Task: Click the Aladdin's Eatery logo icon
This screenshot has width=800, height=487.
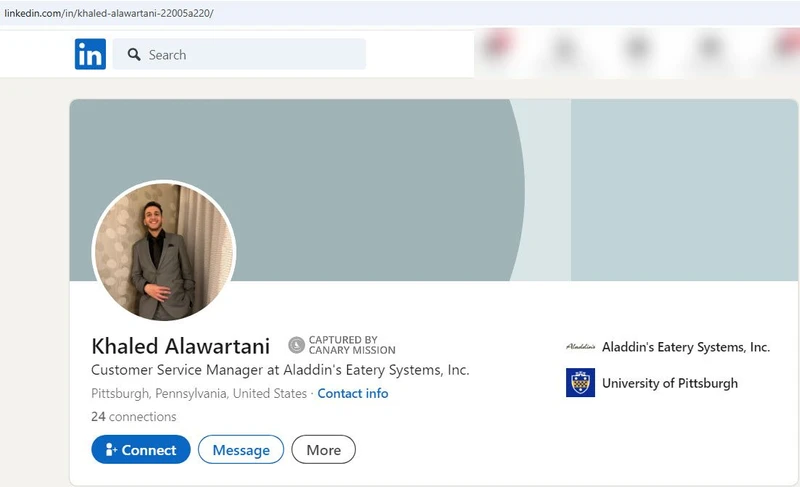Action: [x=581, y=347]
